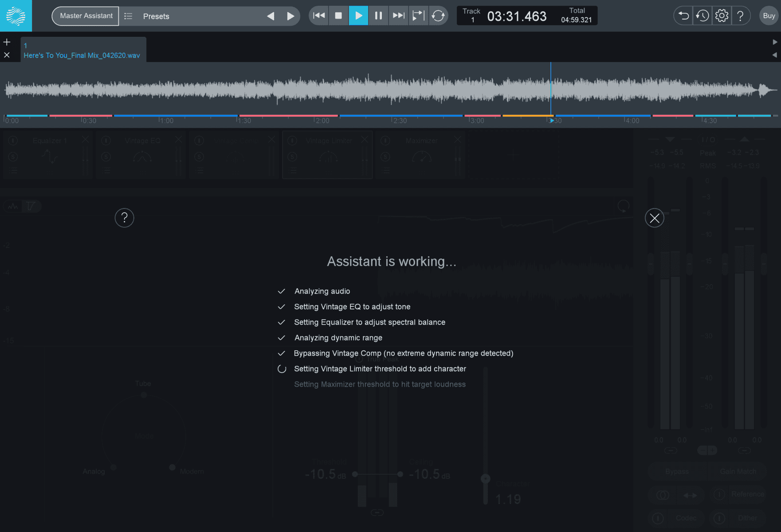Click 'Setting Equalizer to adjust spectral balance'
781x532 pixels.
369,322
